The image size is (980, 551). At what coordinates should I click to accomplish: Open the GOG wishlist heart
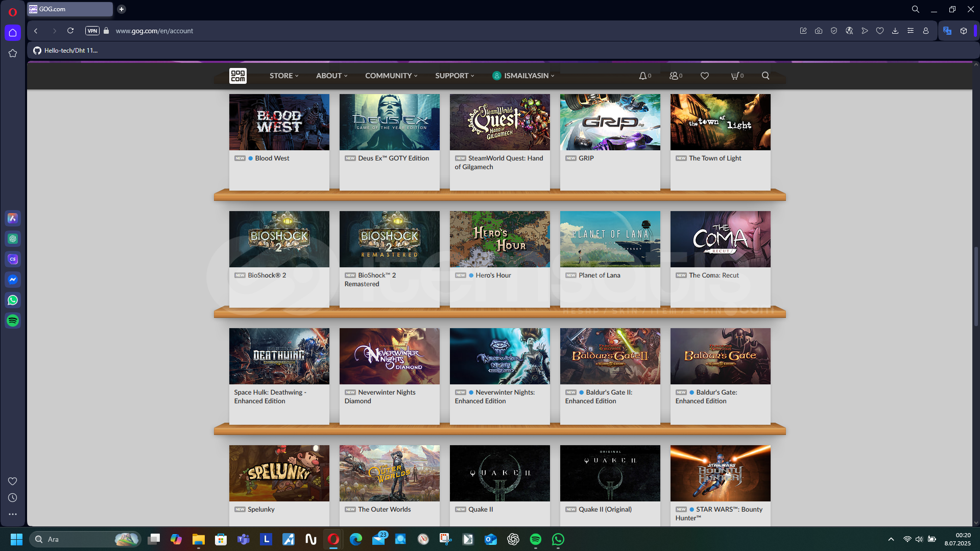pos(705,76)
